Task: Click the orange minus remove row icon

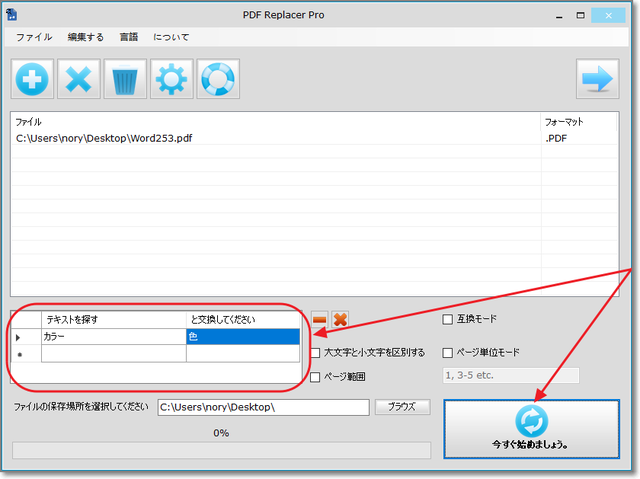Action: 319,319
